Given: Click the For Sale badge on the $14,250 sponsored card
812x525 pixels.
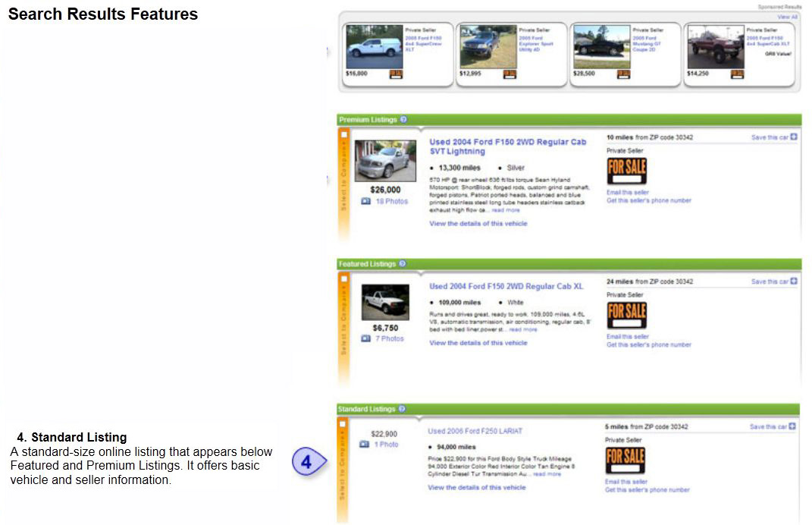Looking at the screenshot, I should pyautogui.click(x=737, y=74).
